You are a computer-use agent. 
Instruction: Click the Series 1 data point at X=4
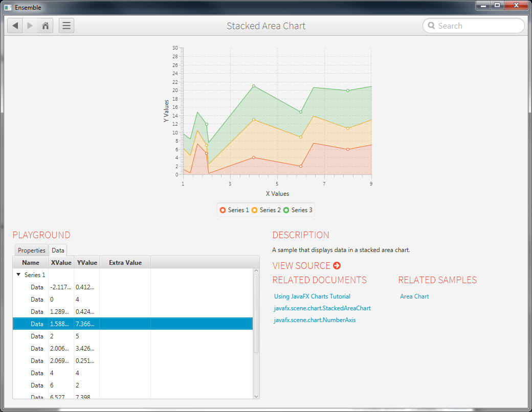point(254,157)
